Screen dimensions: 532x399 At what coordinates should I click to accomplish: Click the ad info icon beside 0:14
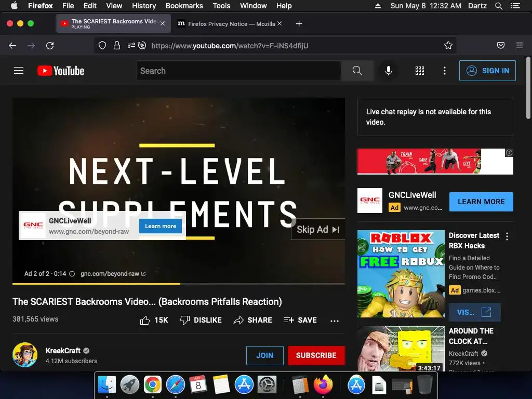coord(72,274)
